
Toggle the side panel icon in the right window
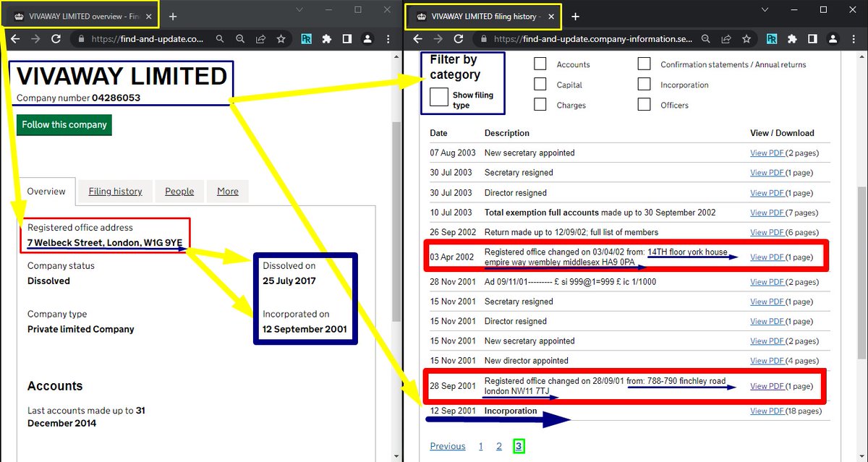pyautogui.click(x=812, y=39)
